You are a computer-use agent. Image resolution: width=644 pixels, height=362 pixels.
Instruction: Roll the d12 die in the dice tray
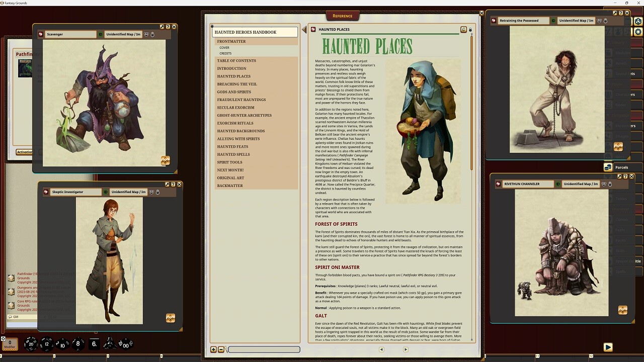click(46, 344)
